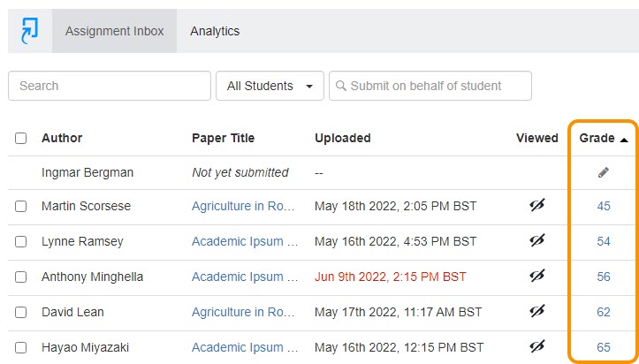Click the not-viewed eye icon for David Lean
This screenshot has width=639, height=364.
point(536,312)
